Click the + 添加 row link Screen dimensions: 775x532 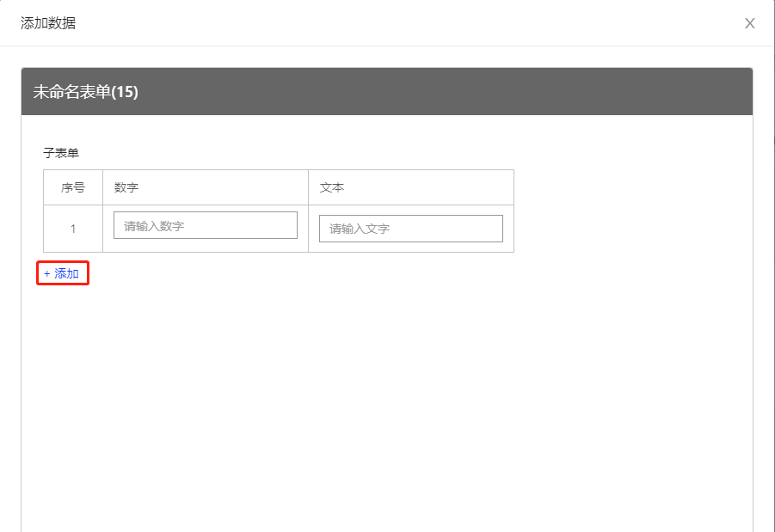click(62, 273)
